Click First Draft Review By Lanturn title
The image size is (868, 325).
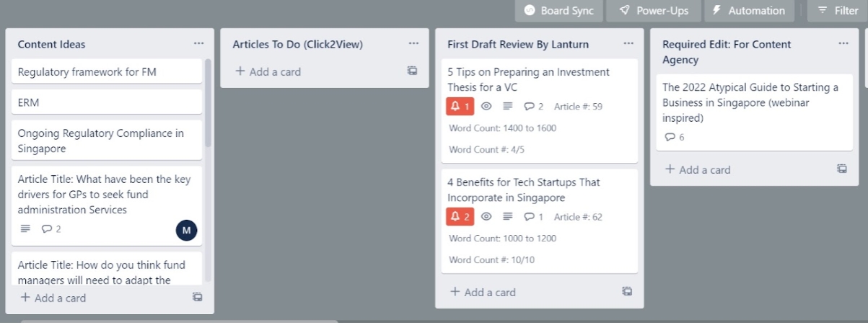click(x=518, y=44)
